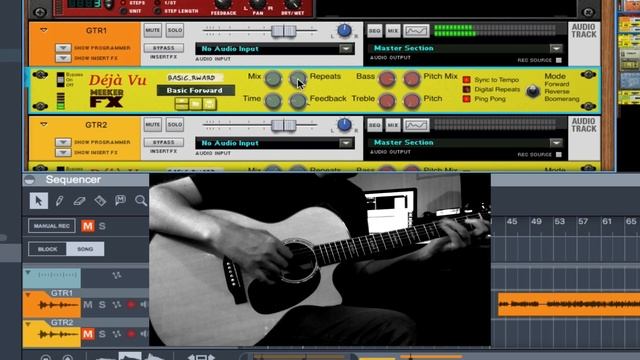640x360 pixels.
Task: Expand Show Programmer on GTR2
Action: [x=63, y=142]
